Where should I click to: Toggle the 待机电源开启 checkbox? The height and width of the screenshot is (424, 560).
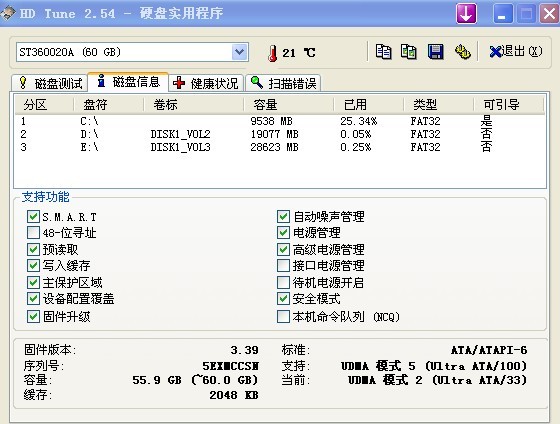[283, 283]
